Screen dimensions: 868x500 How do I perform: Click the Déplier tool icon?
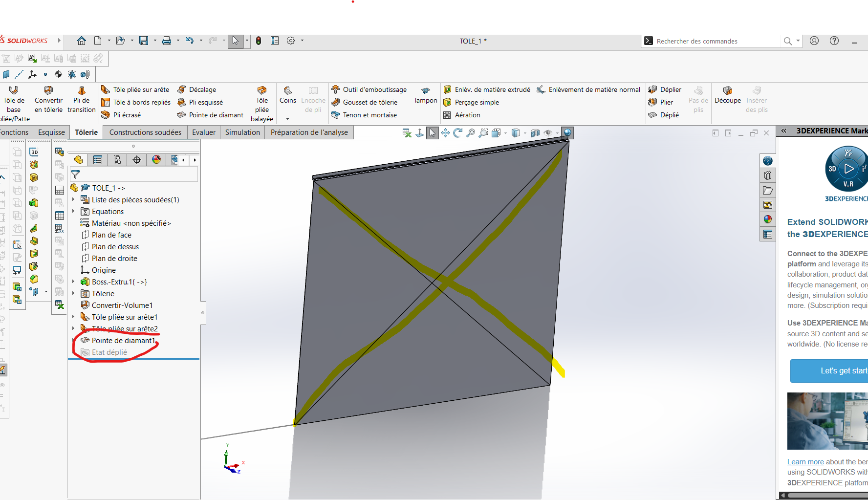pyautogui.click(x=652, y=89)
